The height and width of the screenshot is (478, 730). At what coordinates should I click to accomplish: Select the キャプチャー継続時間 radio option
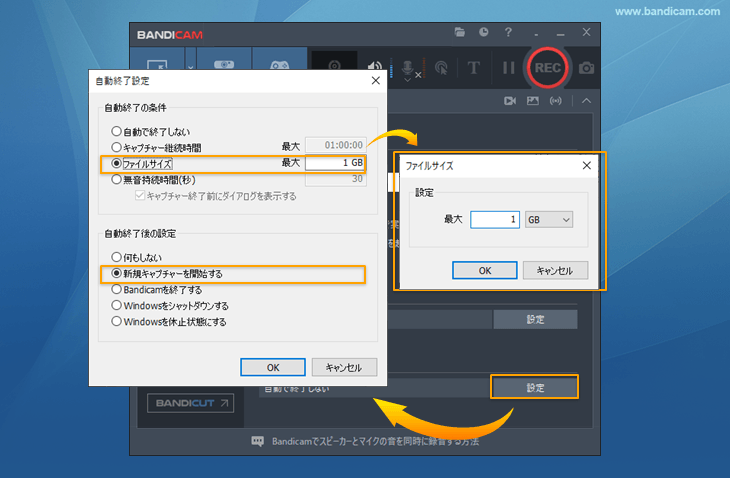(116, 147)
